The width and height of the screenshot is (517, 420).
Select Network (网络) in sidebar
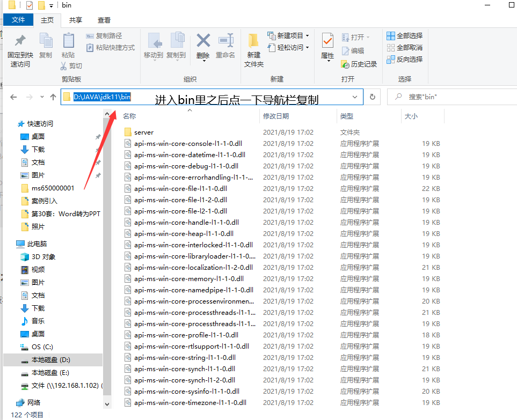click(28, 402)
